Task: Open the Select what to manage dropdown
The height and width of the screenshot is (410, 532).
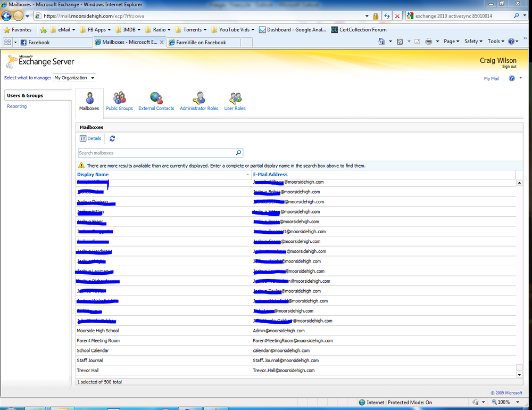Action: click(74, 78)
